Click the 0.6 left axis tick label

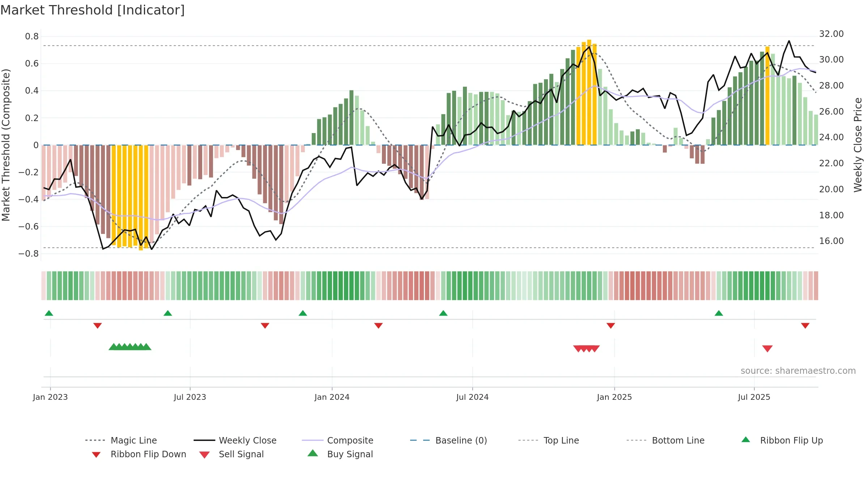point(32,64)
